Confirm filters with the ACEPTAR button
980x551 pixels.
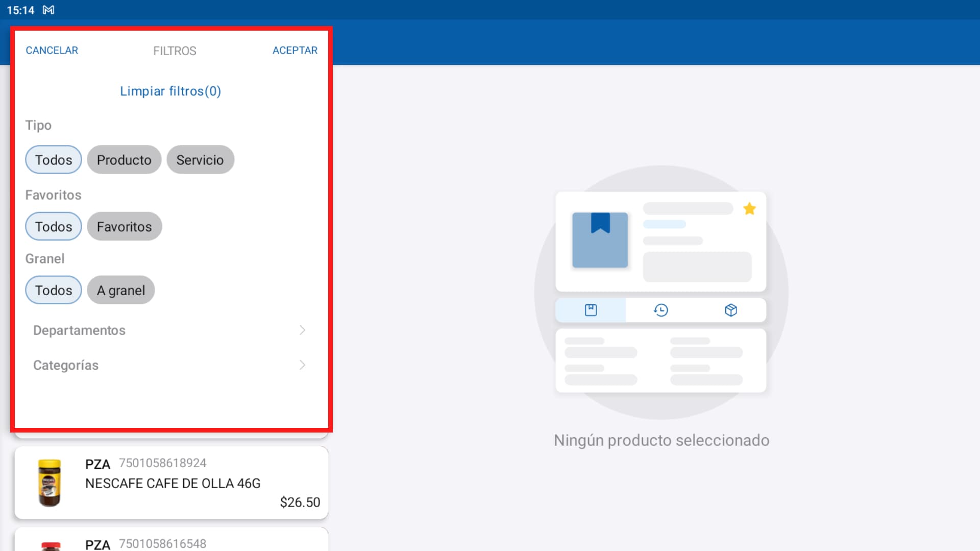pos(295,50)
